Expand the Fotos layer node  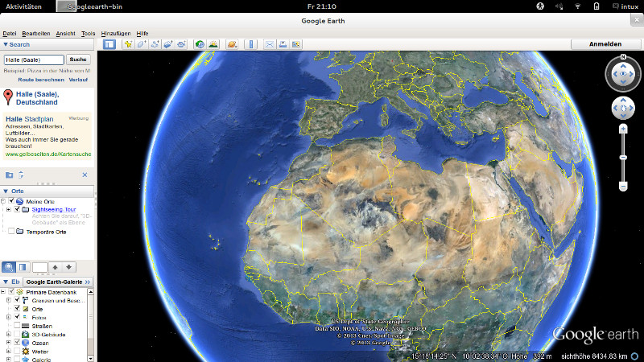coord(8,317)
